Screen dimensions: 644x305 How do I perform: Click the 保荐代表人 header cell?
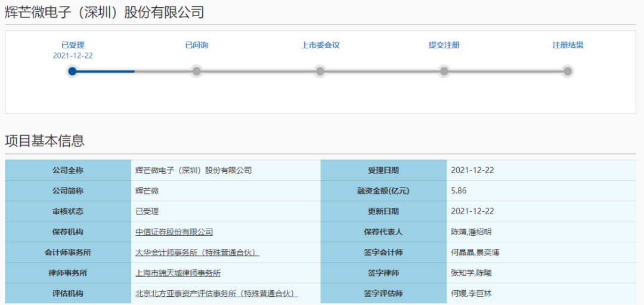[x=383, y=232]
